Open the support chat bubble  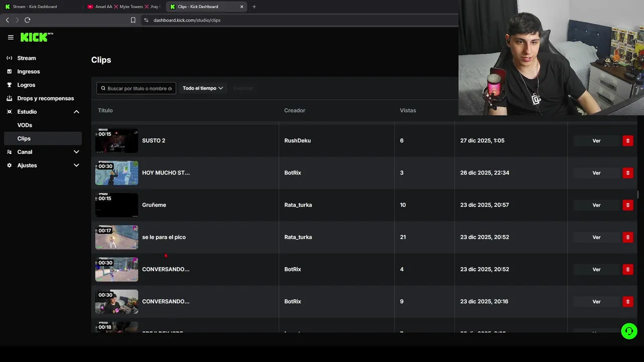coord(629,331)
